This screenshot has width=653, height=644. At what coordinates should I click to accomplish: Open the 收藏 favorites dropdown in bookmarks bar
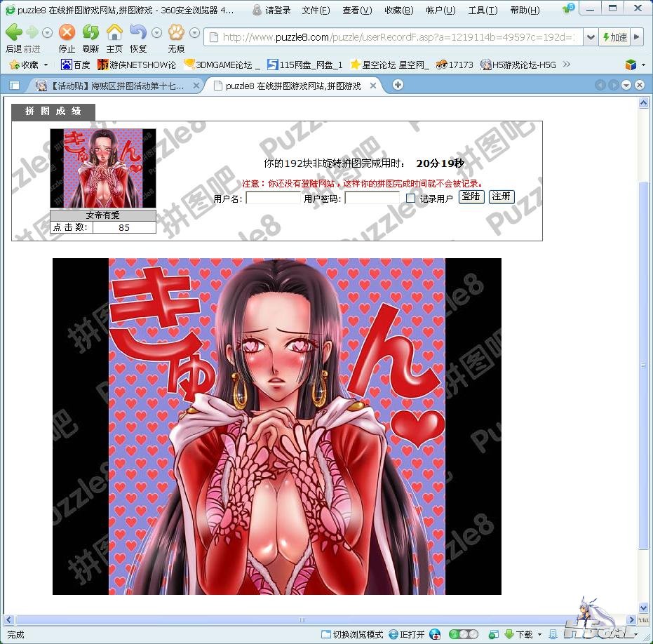coord(29,65)
